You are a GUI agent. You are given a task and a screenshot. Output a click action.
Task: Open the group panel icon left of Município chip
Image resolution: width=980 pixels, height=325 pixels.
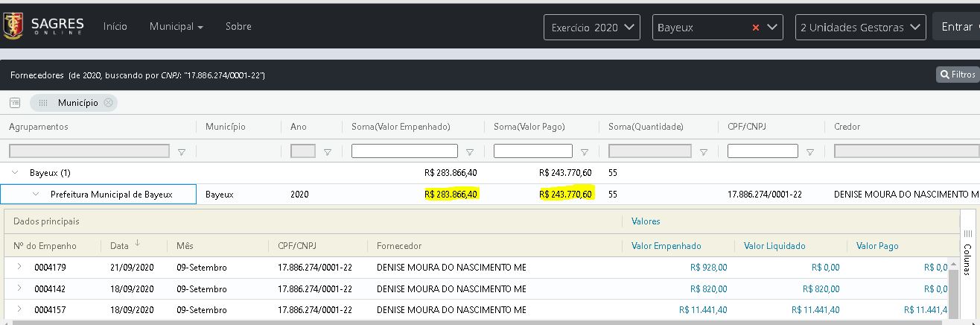(x=14, y=103)
